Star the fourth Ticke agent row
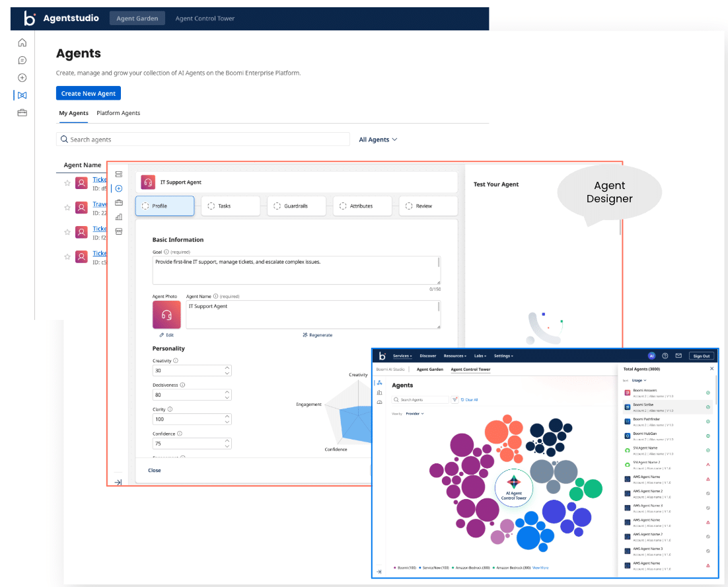Screen dimensions: 728x587 67,256
